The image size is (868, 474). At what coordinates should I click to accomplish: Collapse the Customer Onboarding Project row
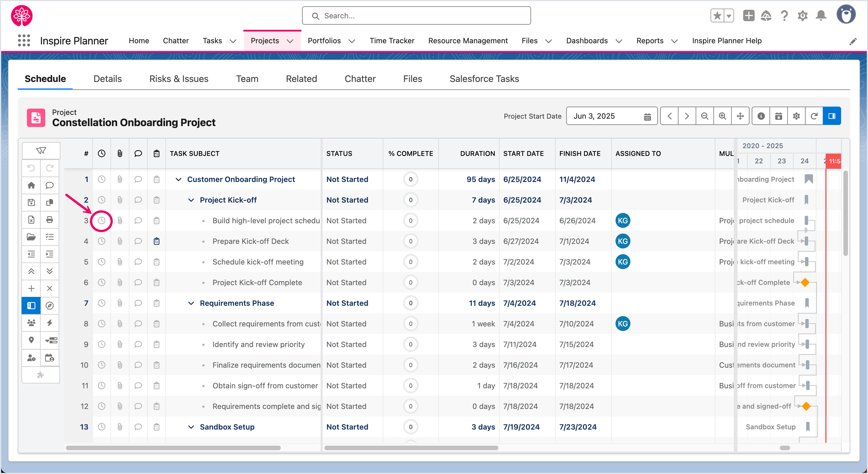pos(179,179)
